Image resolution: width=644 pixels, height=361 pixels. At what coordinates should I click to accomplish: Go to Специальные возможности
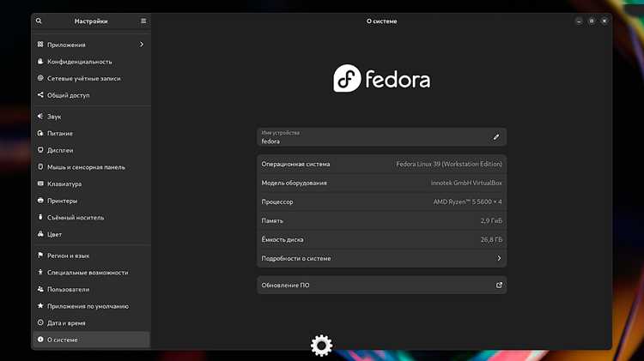point(91,272)
